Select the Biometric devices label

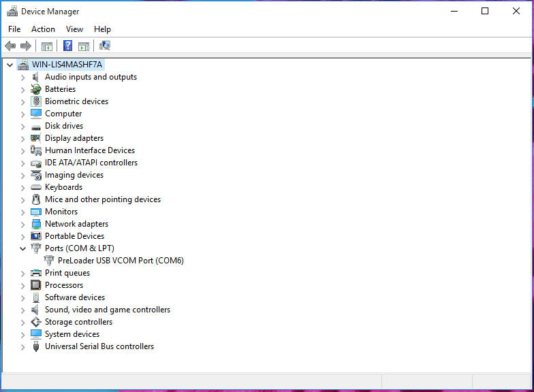pyautogui.click(x=76, y=101)
